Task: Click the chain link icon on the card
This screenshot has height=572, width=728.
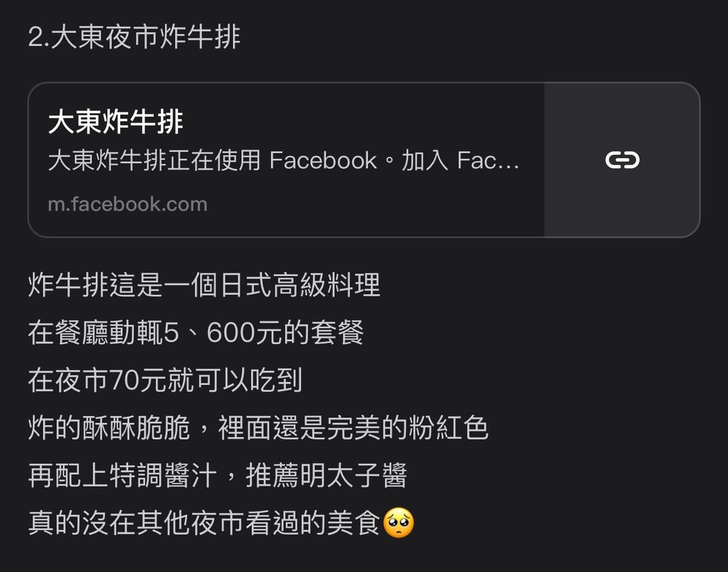Action: click(622, 160)
